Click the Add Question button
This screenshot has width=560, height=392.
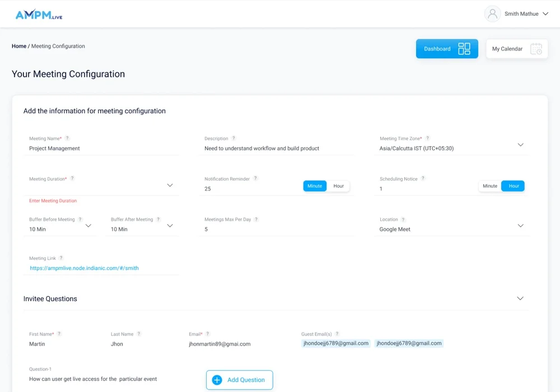coord(239,380)
